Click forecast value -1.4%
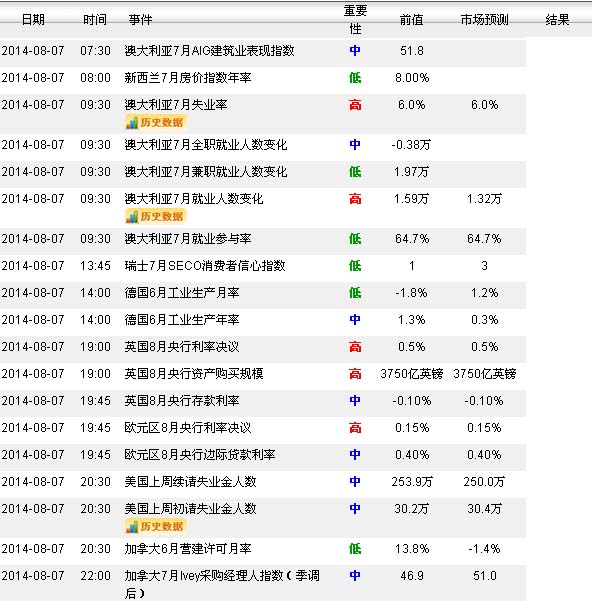592x601 pixels. (x=484, y=549)
